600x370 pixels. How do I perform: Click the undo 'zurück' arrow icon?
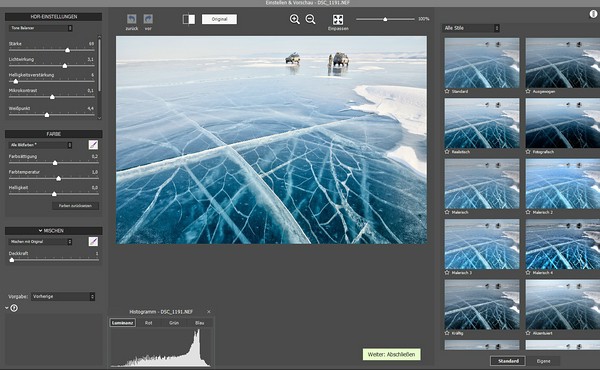[132, 19]
